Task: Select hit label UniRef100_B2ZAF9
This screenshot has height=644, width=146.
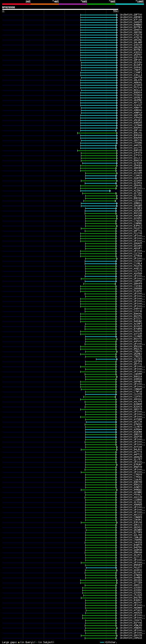Action: click(x=131, y=65)
